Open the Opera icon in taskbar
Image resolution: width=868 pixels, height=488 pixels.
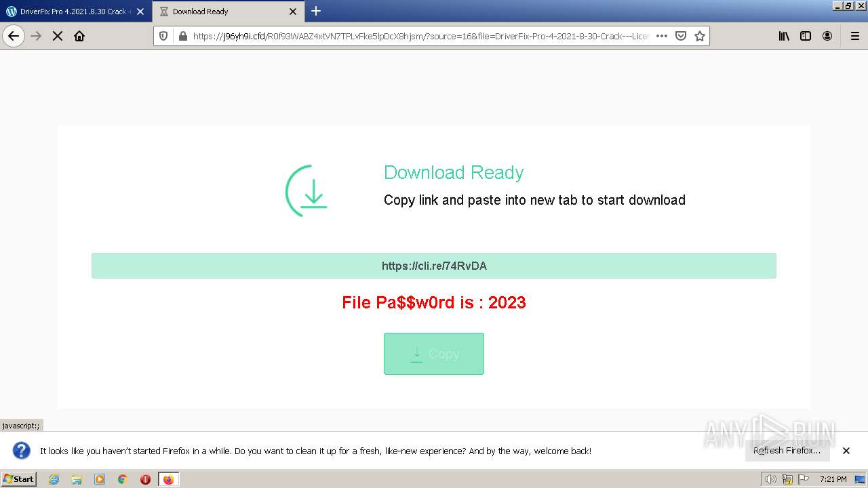[x=145, y=479]
